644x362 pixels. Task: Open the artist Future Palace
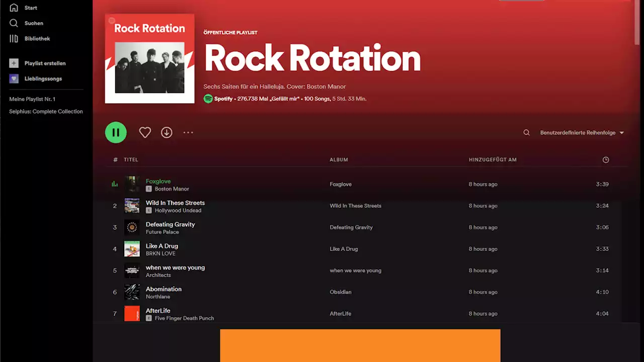(162, 232)
